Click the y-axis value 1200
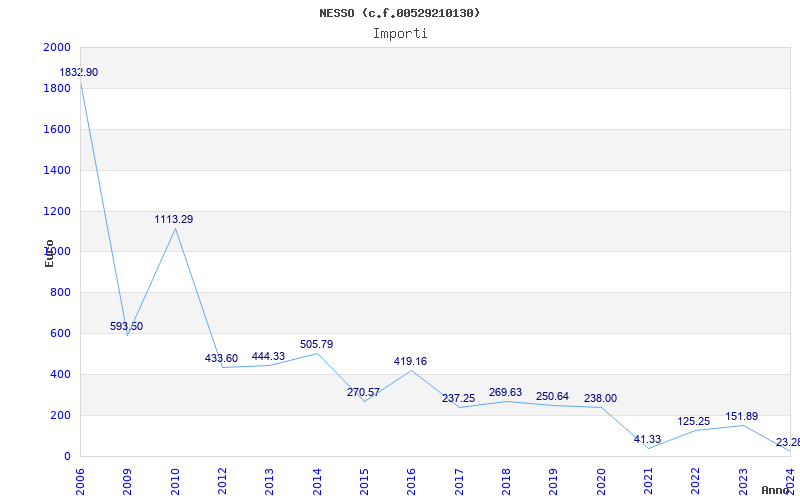 pos(57,211)
